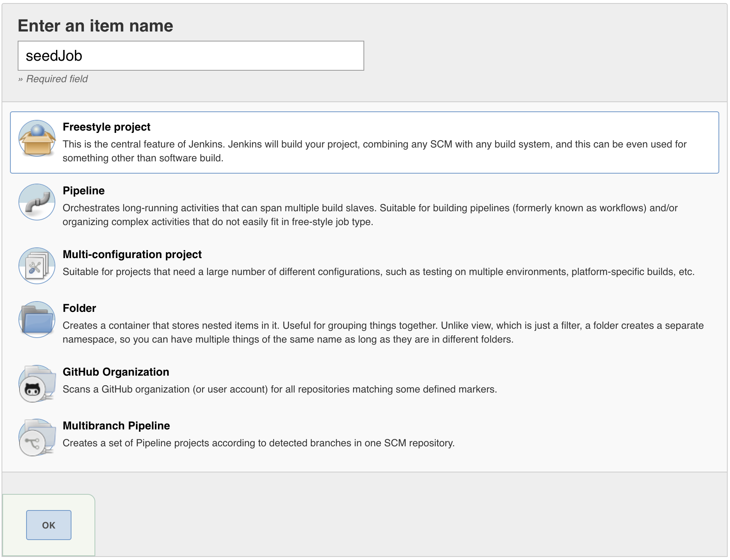Pick the Multibranch Pipeline title
This screenshot has width=730, height=560.
point(116,426)
